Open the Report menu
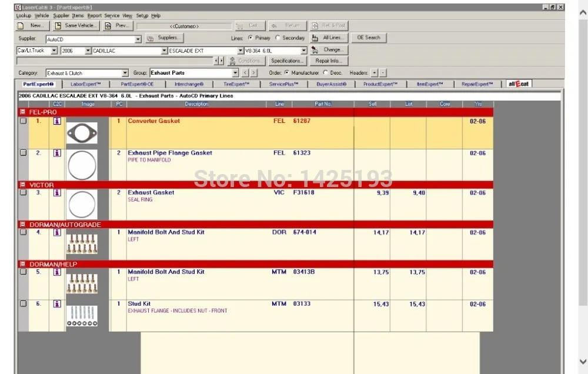 click(x=95, y=15)
